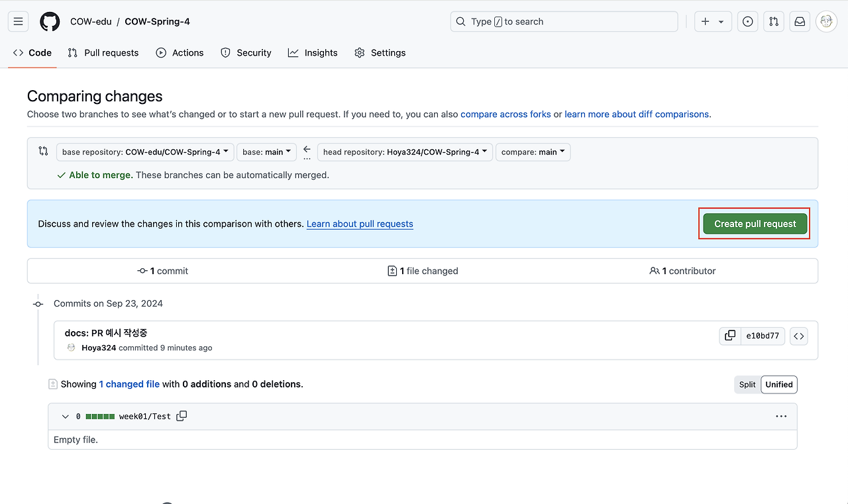Switch diff view to Unified
This screenshot has height=504, width=848.
[779, 384]
